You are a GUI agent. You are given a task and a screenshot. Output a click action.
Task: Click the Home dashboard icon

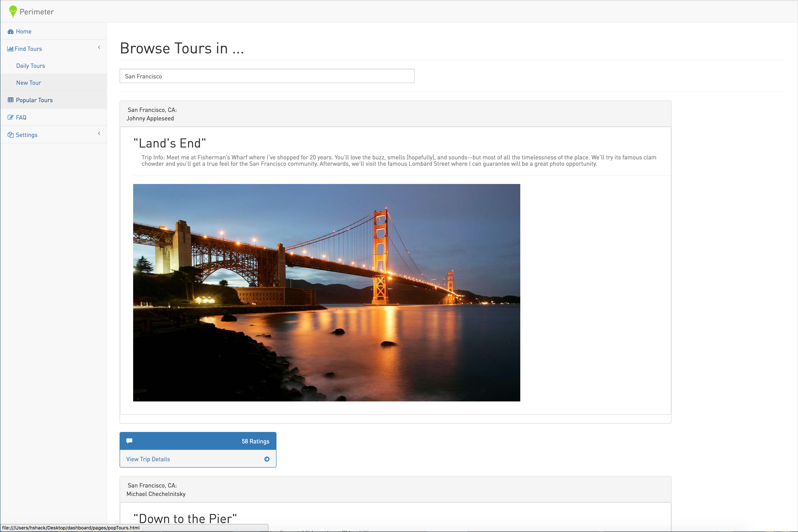pyautogui.click(x=11, y=32)
